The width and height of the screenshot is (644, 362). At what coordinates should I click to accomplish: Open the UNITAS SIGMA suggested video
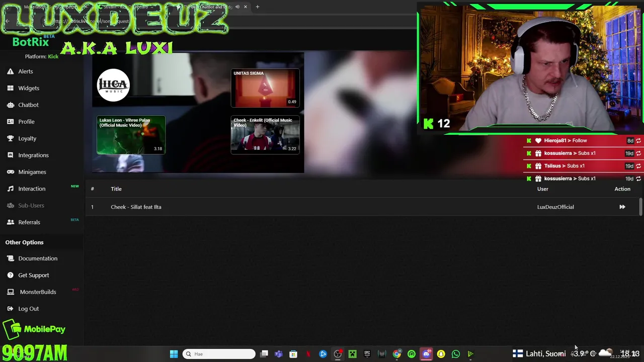(x=265, y=88)
